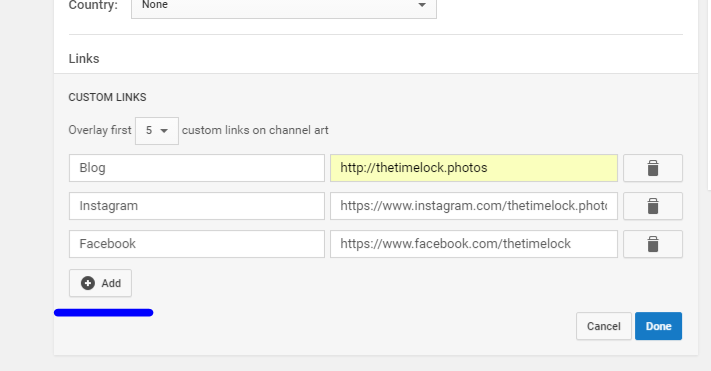Delete the Blog custom link
Image resolution: width=711 pixels, height=371 pixels.
(653, 168)
